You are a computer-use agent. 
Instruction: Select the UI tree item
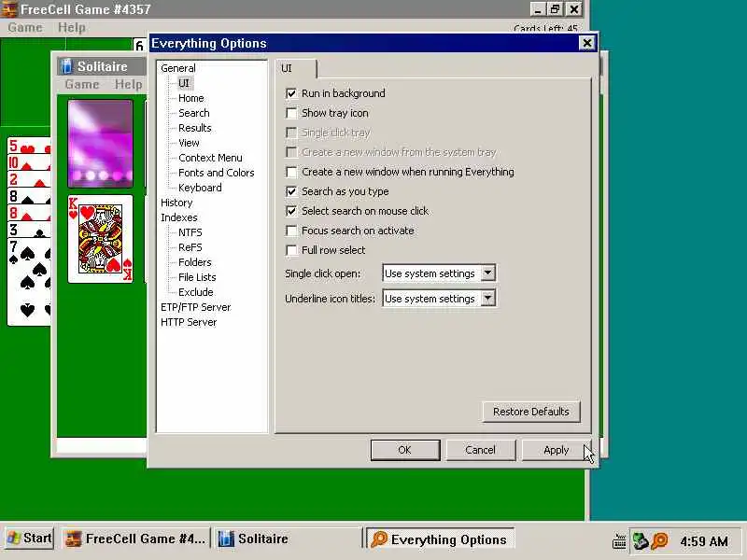click(183, 83)
